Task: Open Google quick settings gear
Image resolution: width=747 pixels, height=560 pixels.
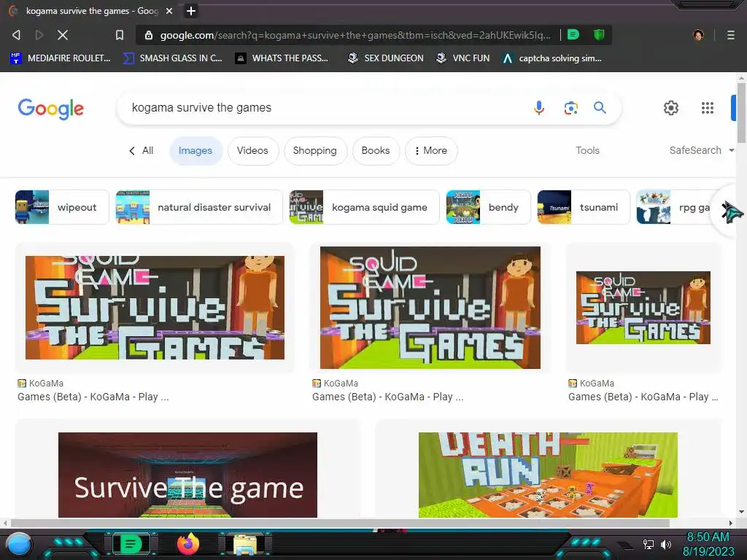Action: click(x=671, y=108)
